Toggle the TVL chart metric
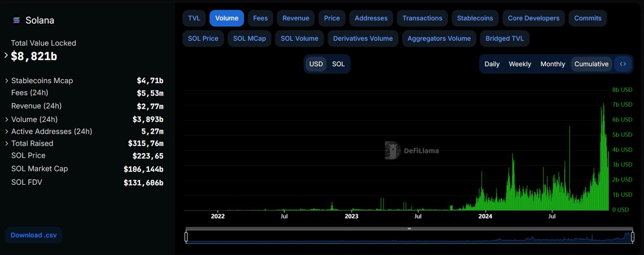The image size is (644, 255). 194,18
